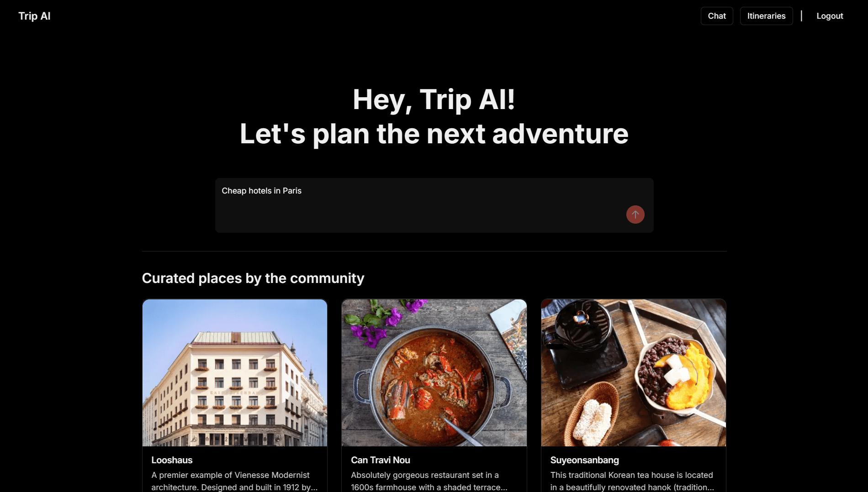Open the Chat page
Image resolution: width=868 pixels, height=492 pixels.
(717, 16)
